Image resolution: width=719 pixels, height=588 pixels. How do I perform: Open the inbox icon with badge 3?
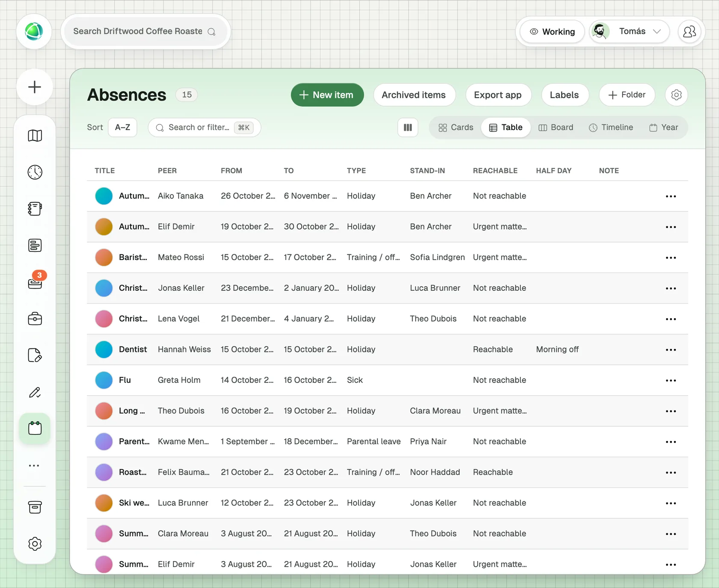click(x=35, y=282)
